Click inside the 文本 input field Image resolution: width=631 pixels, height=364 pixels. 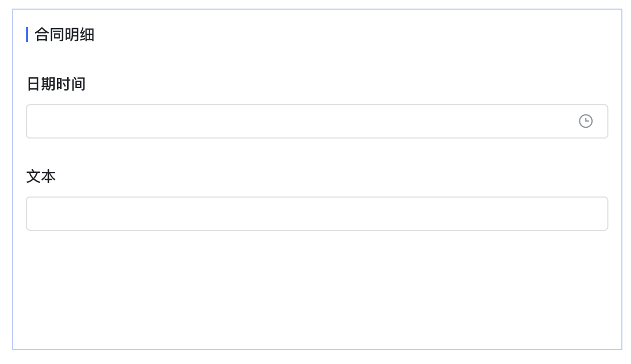tap(317, 214)
